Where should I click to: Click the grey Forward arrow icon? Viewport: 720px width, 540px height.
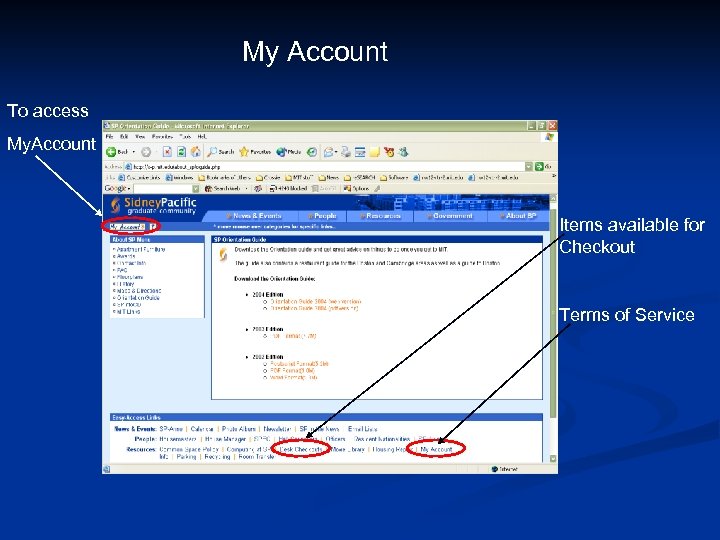pos(146,152)
